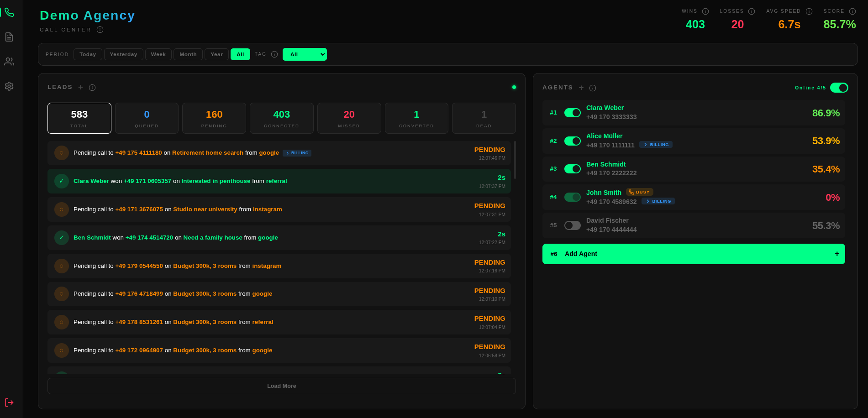
Task: Open the settings gear sidebar icon
Action: (9, 86)
